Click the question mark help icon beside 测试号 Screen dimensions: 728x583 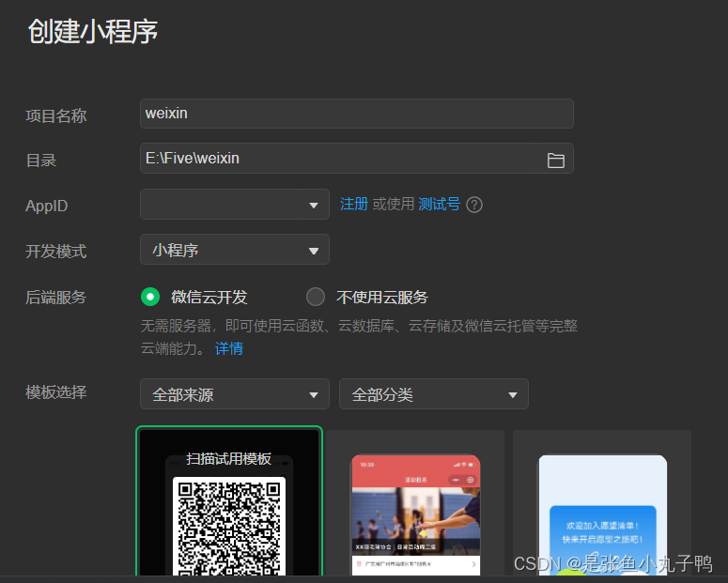pyautogui.click(x=474, y=205)
